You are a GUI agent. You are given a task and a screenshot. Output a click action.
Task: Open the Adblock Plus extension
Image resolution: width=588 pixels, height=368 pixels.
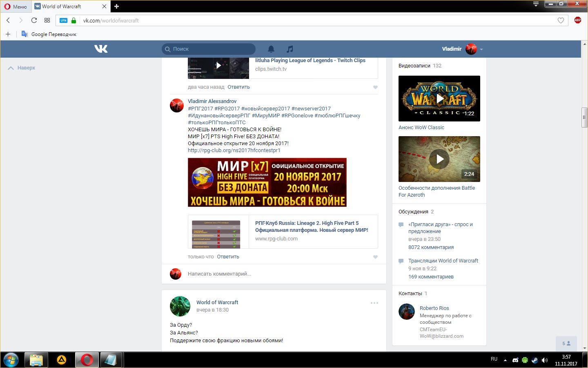coord(577,20)
